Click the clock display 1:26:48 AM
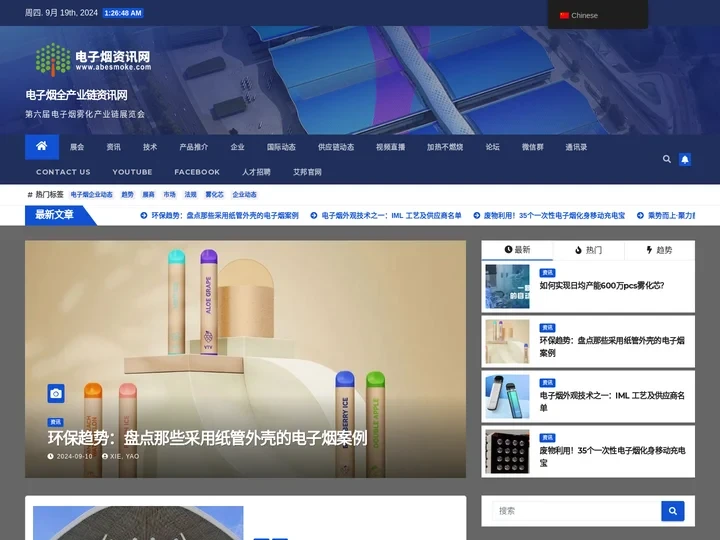The image size is (720, 540). 123,13
